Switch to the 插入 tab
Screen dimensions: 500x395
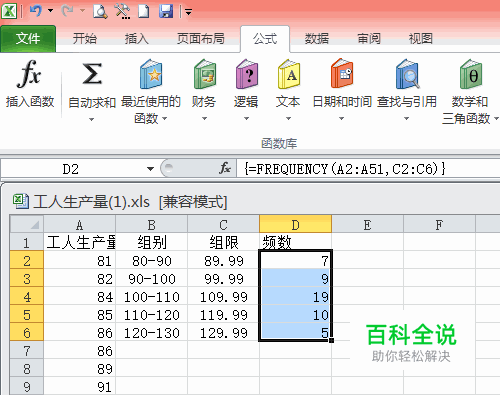pyautogui.click(x=136, y=39)
